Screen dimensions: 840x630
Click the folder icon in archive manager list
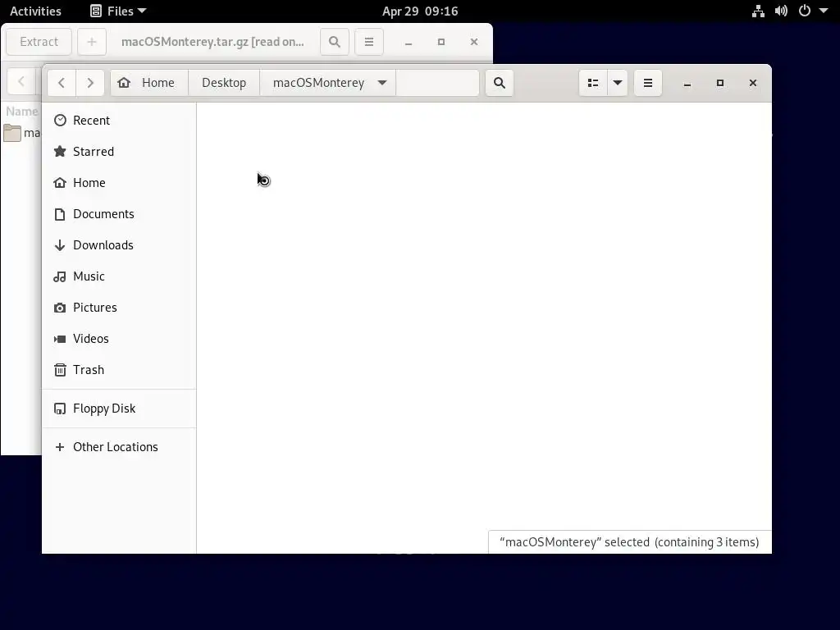[11, 133]
